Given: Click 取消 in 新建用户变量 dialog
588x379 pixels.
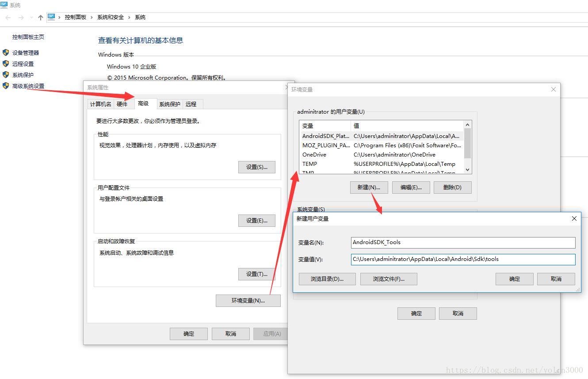Looking at the screenshot, I should pyautogui.click(x=556, y=279).
